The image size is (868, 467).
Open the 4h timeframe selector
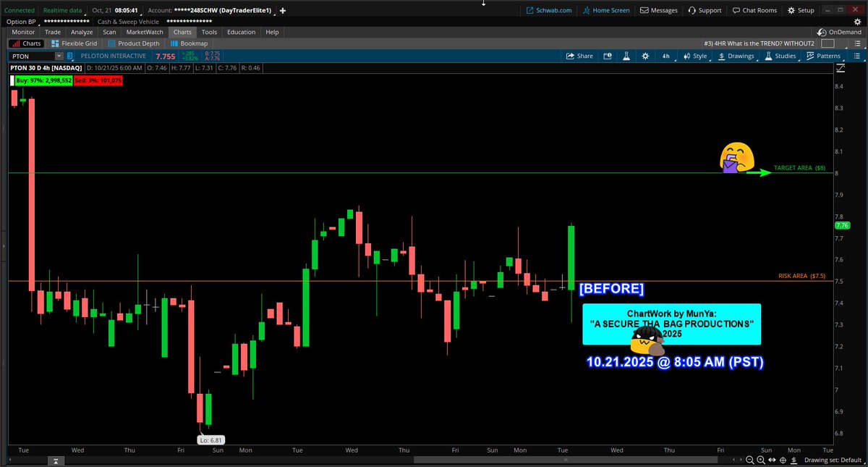[666, 56]
